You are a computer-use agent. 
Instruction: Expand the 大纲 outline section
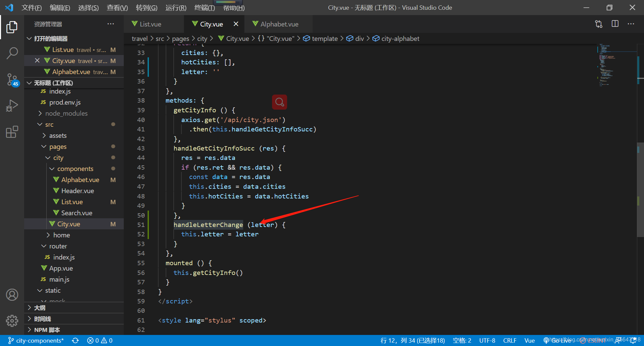coord(74,308)
